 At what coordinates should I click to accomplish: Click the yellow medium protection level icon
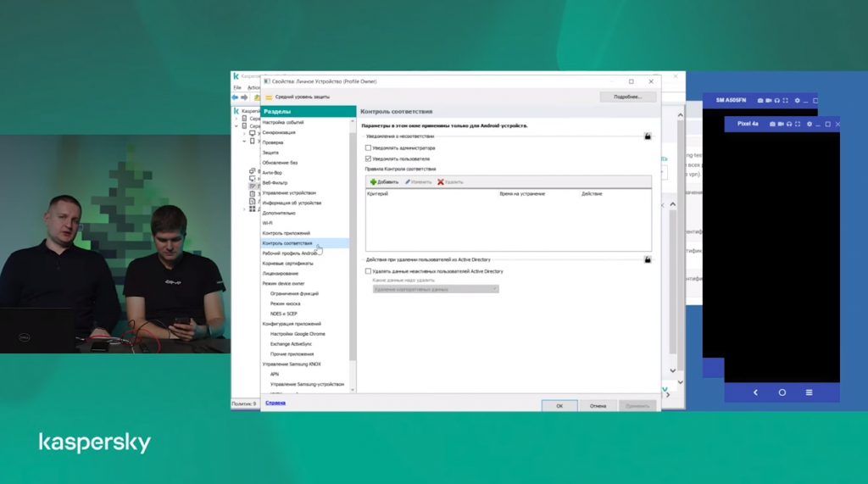(269, 97)
